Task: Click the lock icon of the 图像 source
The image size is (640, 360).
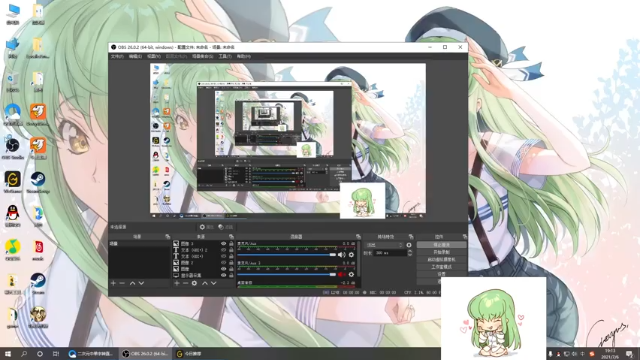Action: (x=231, y=269)
